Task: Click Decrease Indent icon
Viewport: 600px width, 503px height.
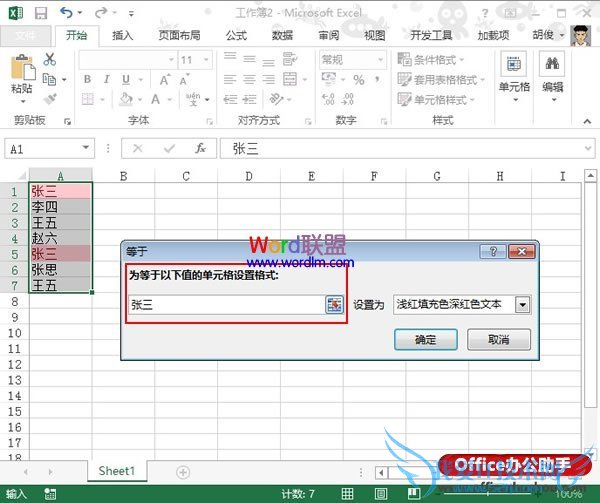Action: point(230,99)
